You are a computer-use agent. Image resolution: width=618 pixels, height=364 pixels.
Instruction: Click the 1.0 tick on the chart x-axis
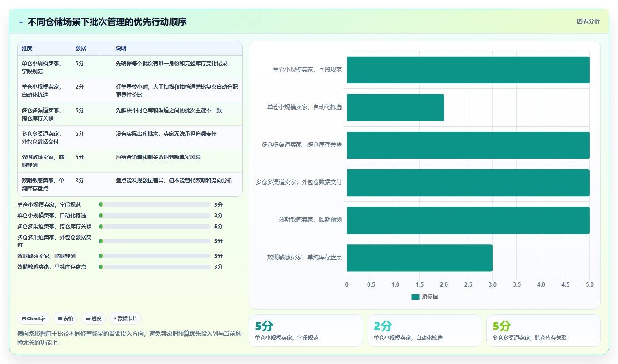click(x=395, y=284)
